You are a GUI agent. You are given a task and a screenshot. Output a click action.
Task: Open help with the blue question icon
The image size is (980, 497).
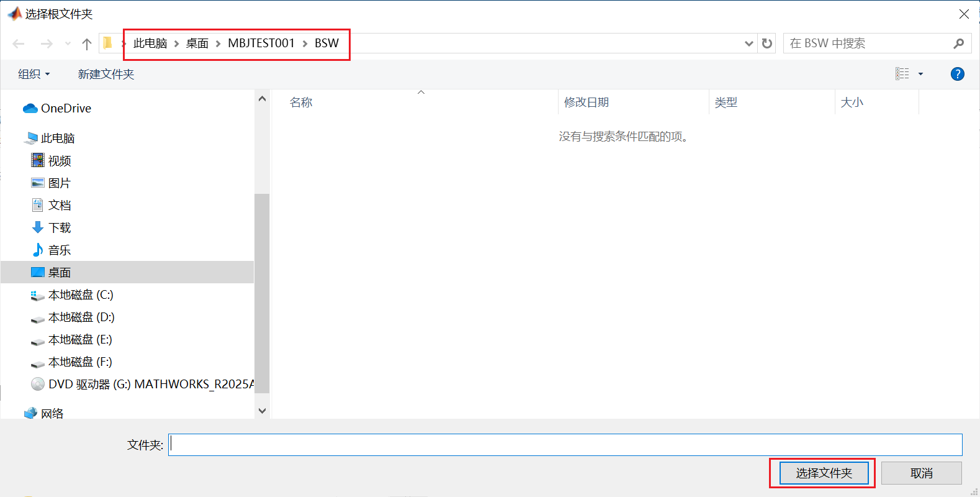click(x=958, y=74)
